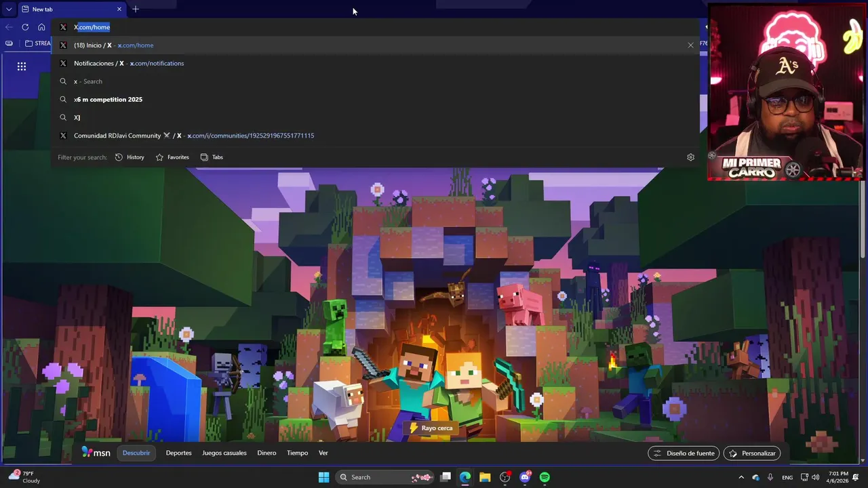Image resolution: width=868 pixels, height=488 pixels.
Task: Remove the Inicio suggestion with its X
Action: pos(690,45)
